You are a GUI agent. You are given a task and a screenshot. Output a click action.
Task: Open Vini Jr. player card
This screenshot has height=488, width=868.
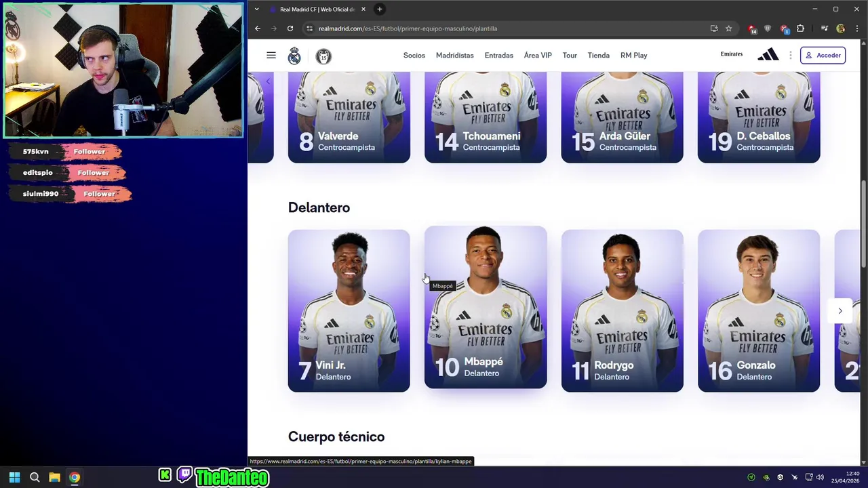tap(349, 310)
